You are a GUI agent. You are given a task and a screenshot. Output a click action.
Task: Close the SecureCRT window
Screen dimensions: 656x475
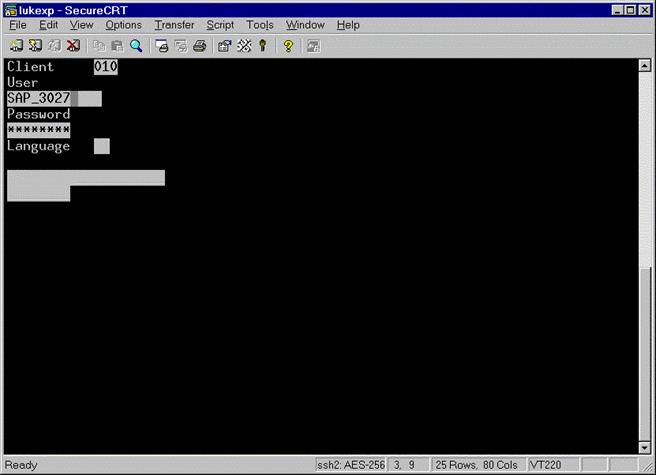[x=645, y=10]
